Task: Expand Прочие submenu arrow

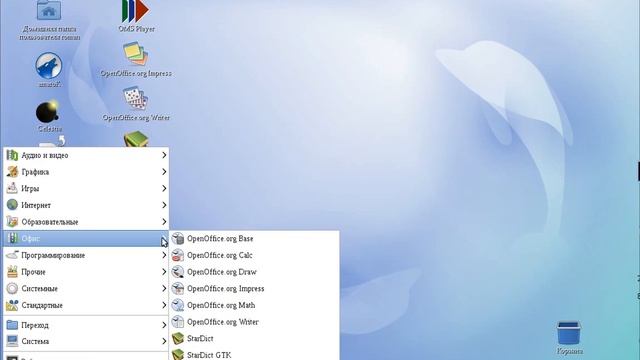Action: (x=164, y=272)
